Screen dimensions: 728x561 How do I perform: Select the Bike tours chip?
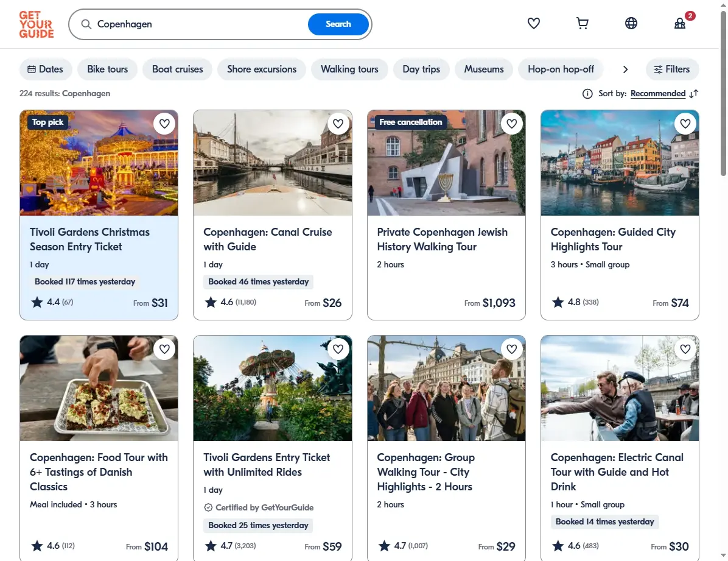click(x=107, y=69)
